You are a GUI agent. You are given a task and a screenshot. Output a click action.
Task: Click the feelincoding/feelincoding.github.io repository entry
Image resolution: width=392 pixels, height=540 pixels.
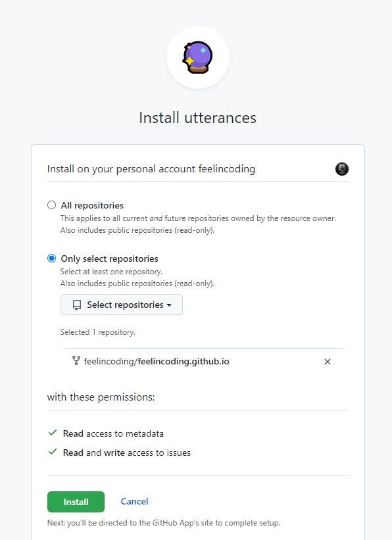point(157,361)
